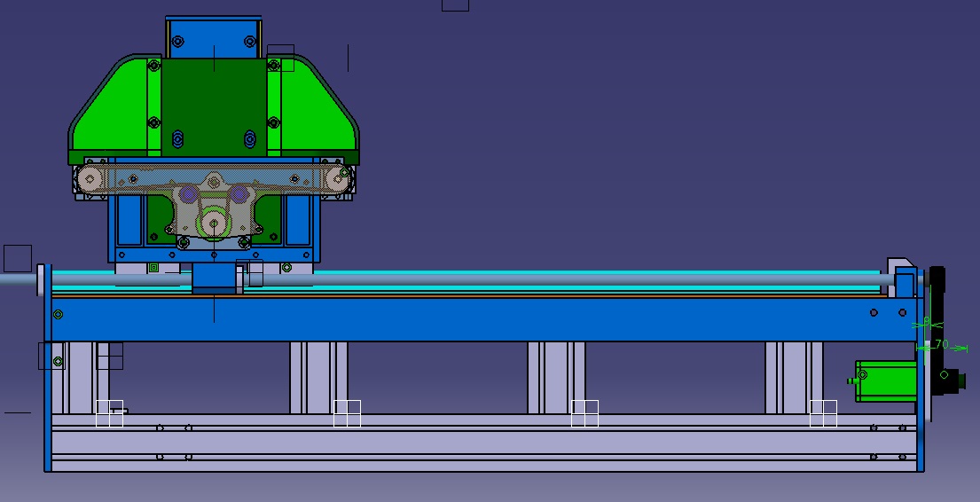This screenshot has height=502, width=980.
Task: Select the bolt on the blue beam's left end
Action: [x=59, y=314]
